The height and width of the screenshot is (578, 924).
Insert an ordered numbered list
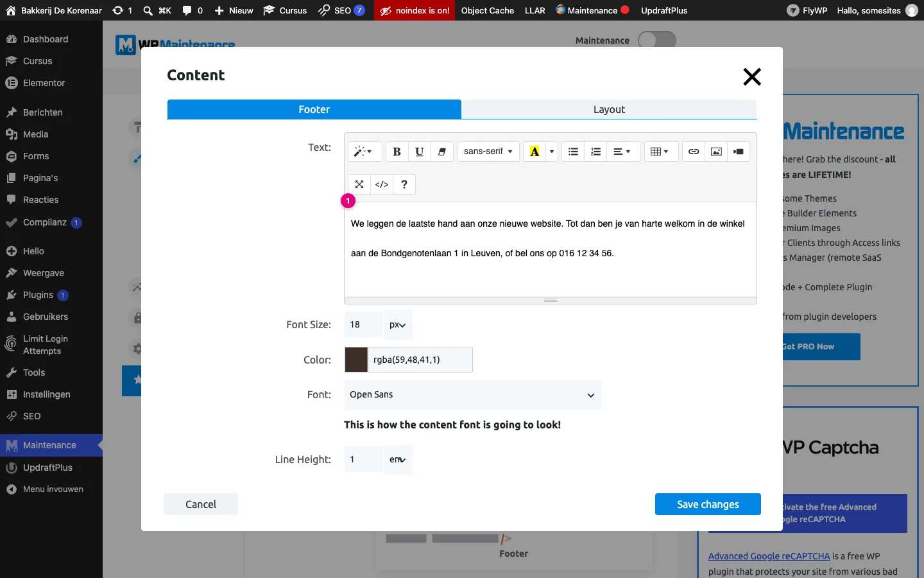(596, 152)
